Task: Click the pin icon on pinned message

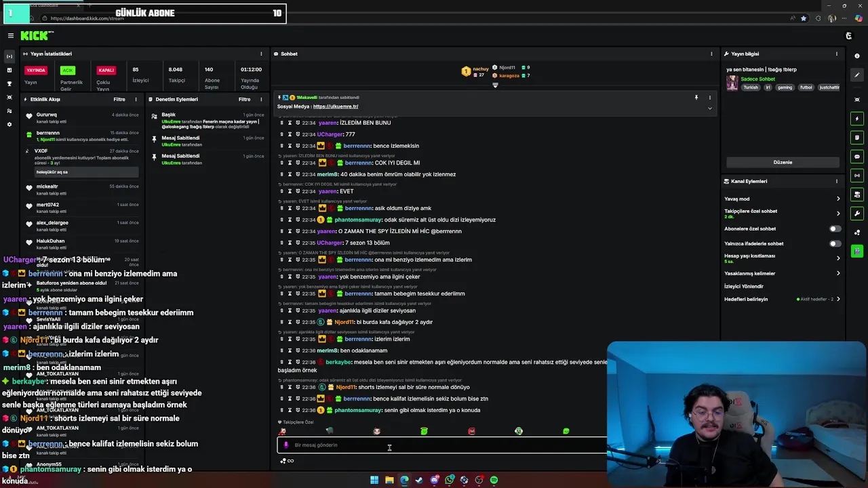Action: (x=696, y=98)
